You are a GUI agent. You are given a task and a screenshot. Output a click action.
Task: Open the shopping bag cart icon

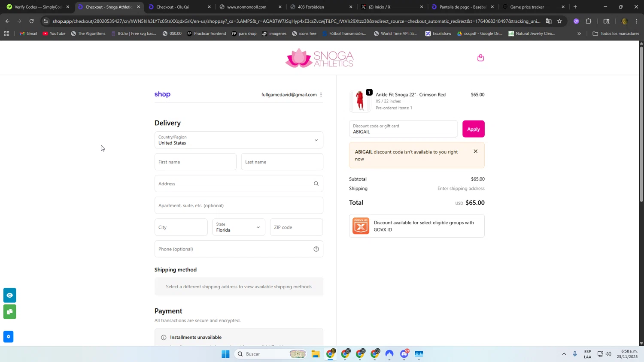(480, 57)
